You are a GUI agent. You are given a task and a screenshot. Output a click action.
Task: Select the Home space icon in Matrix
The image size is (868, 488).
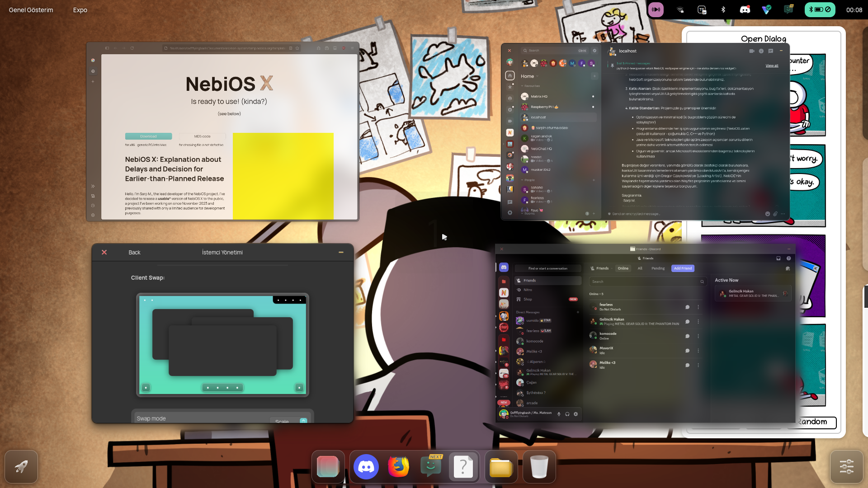(x=510, y=75)
